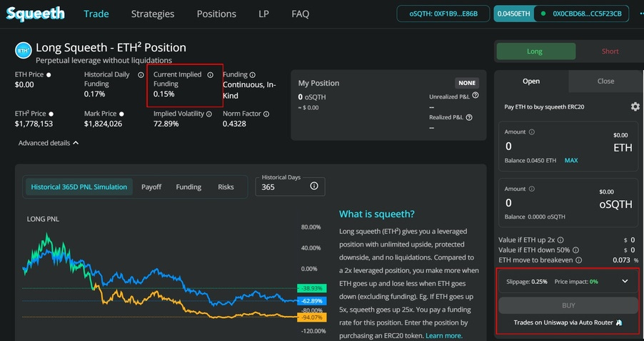Click the Squeeth logo
The height and width of the screenshot is (341, 644).
pyautogui.click(x=35, y=14)
